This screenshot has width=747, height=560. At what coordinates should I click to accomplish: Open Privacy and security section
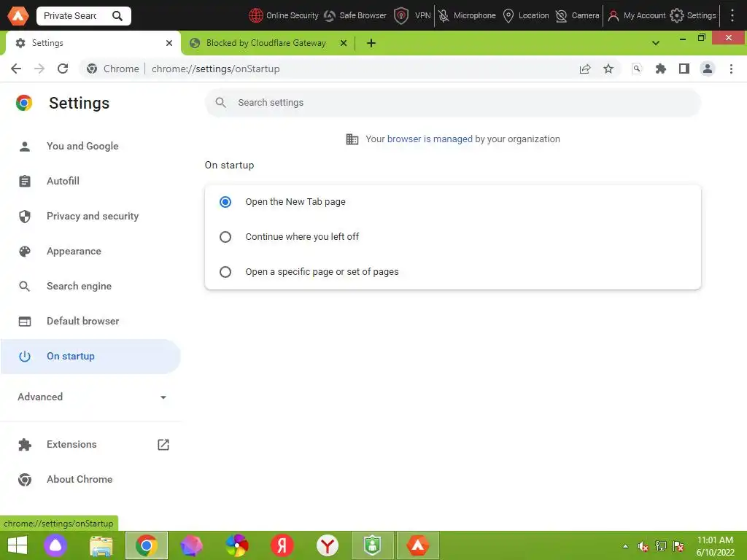(x=90, y=216)
